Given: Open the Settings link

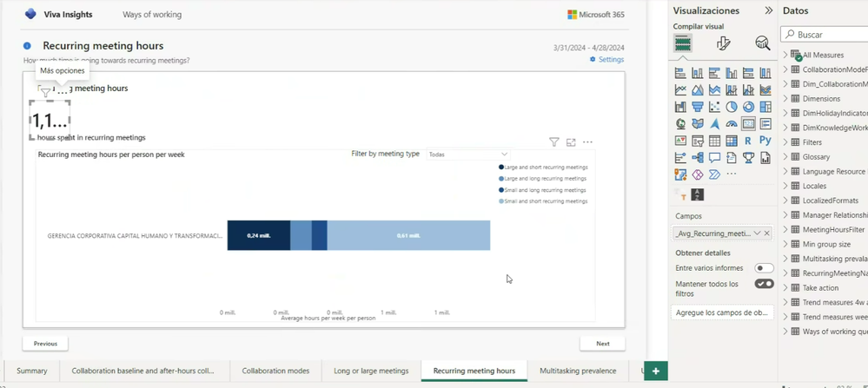Looking at the screenshot, I should point(606,59).
